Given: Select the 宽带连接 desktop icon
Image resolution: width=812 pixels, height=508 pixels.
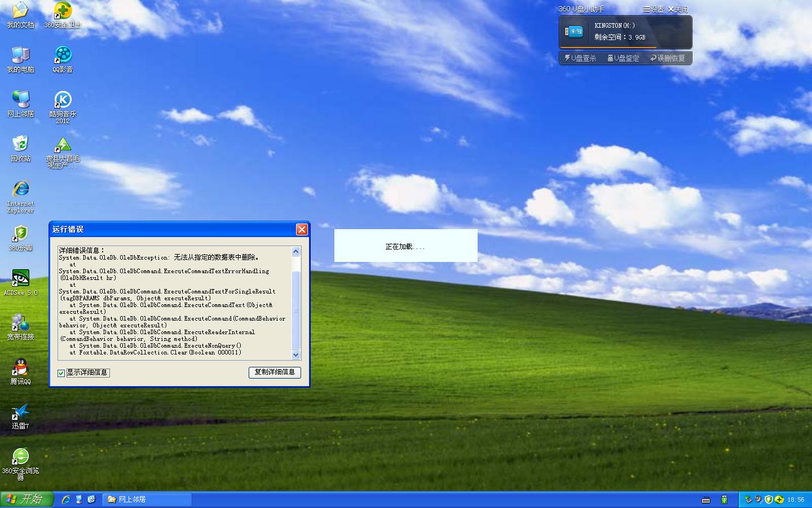Looking at the screenshot, I should (20, 323).
